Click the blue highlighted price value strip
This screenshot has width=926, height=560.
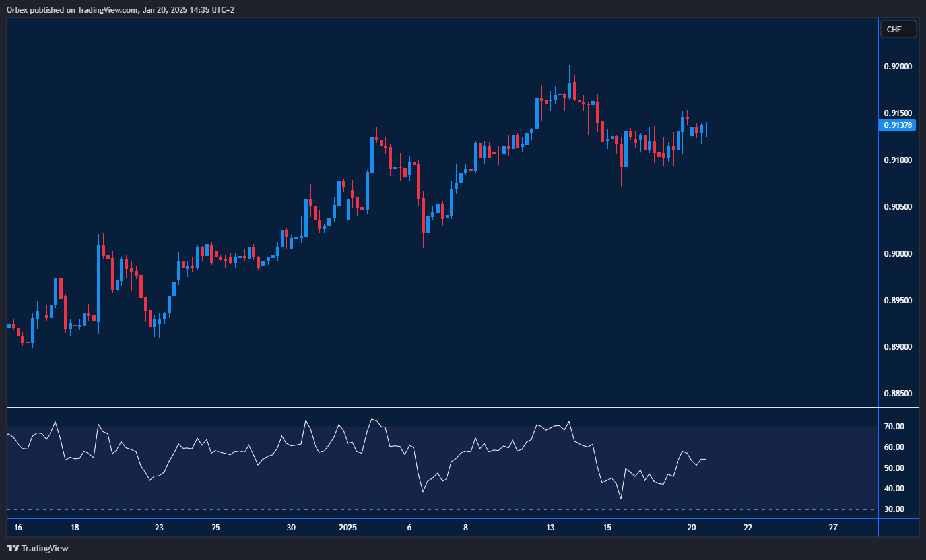897,125
